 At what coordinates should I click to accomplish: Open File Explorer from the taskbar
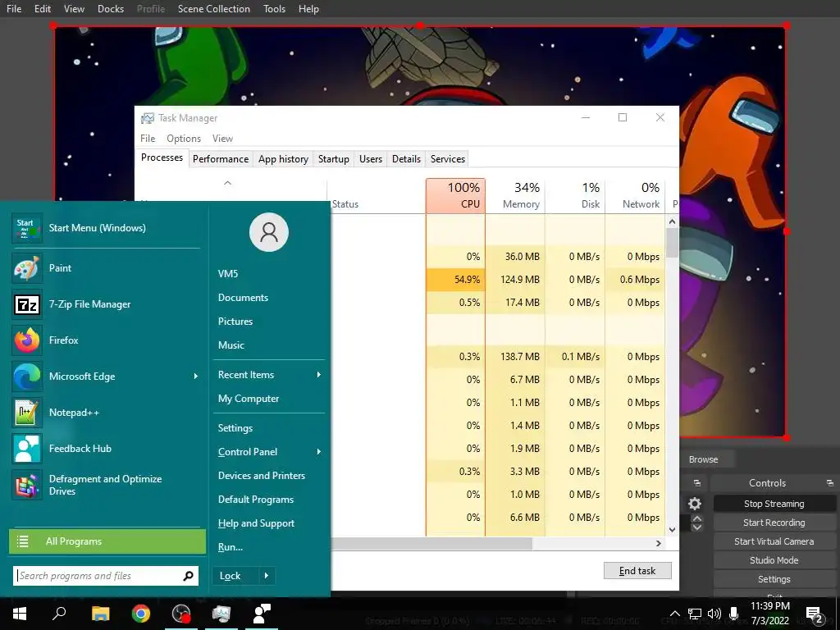coord(100,614)
